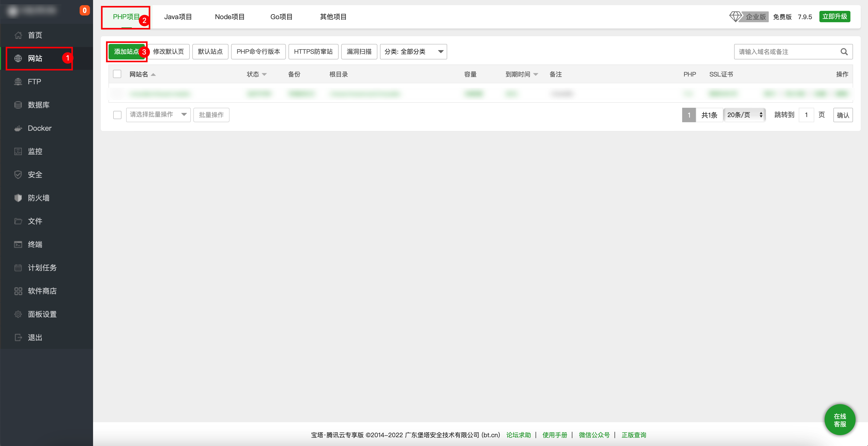Click the database icon (数据库)
The width and height of the screenshot is (868, 446).
(x=18, y=105)
